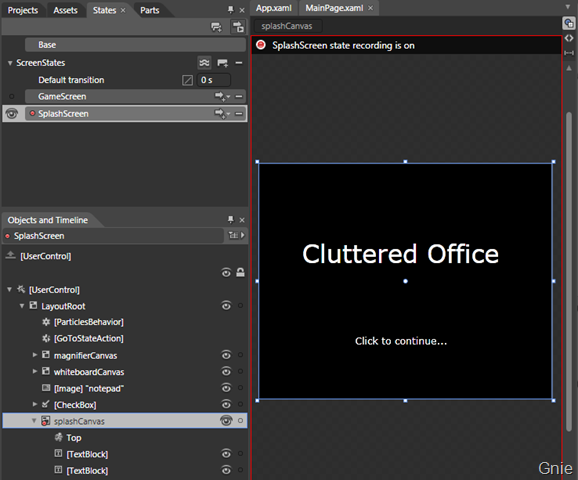Add transition for SplashScreen state
Screen dimensions: 578x480
click(222, 114)
